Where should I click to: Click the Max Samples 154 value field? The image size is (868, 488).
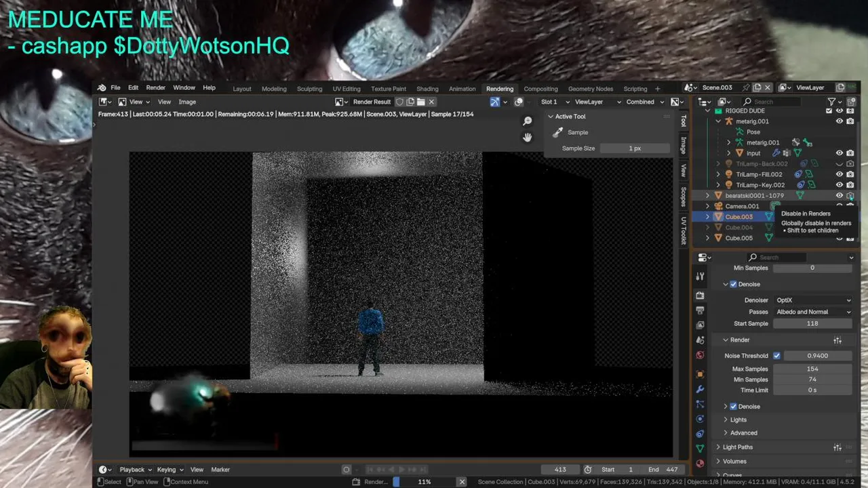click(x=812, y=369)
